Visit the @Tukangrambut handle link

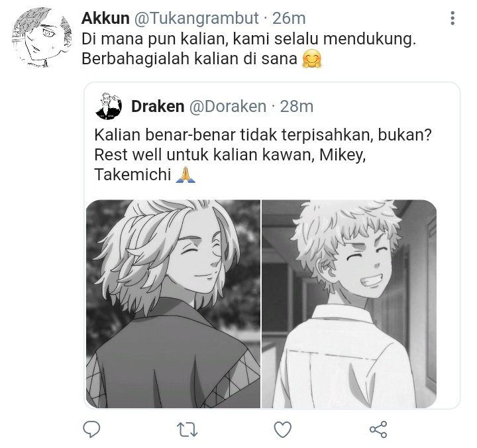[196, 19]
